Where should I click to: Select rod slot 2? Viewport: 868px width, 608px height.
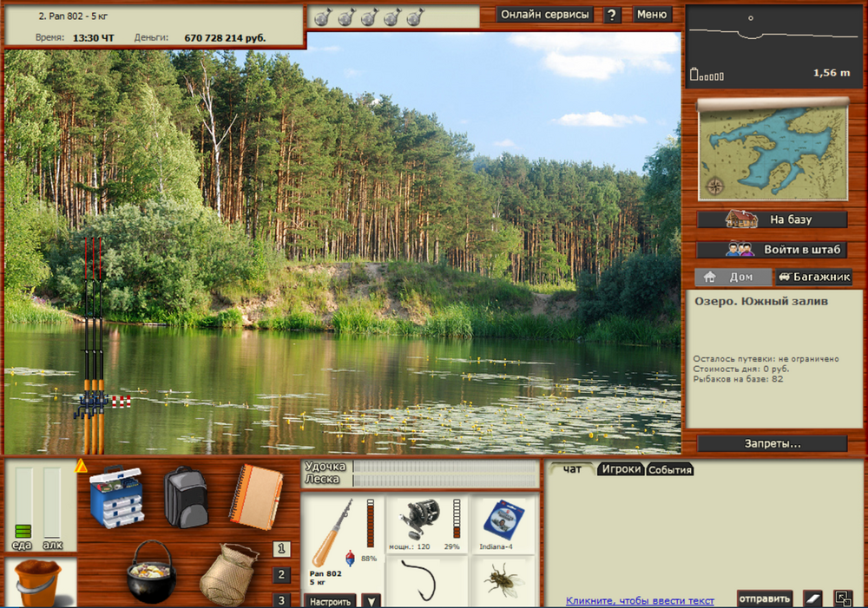click(x=281, y=574)
